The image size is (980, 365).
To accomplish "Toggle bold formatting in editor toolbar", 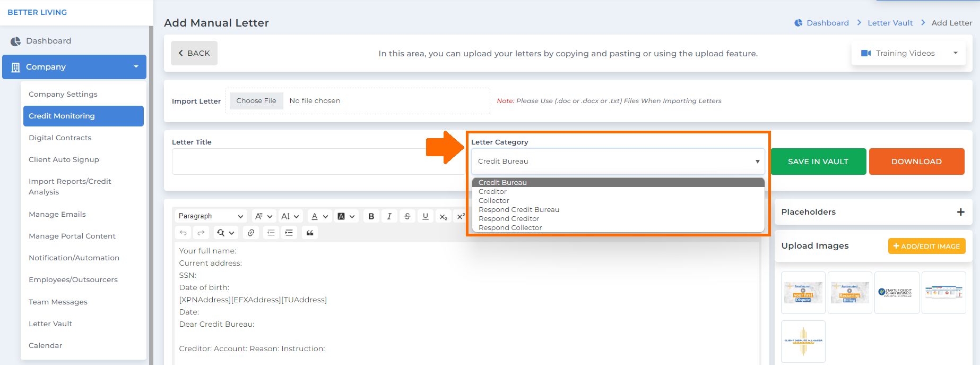I will [371, 216].
